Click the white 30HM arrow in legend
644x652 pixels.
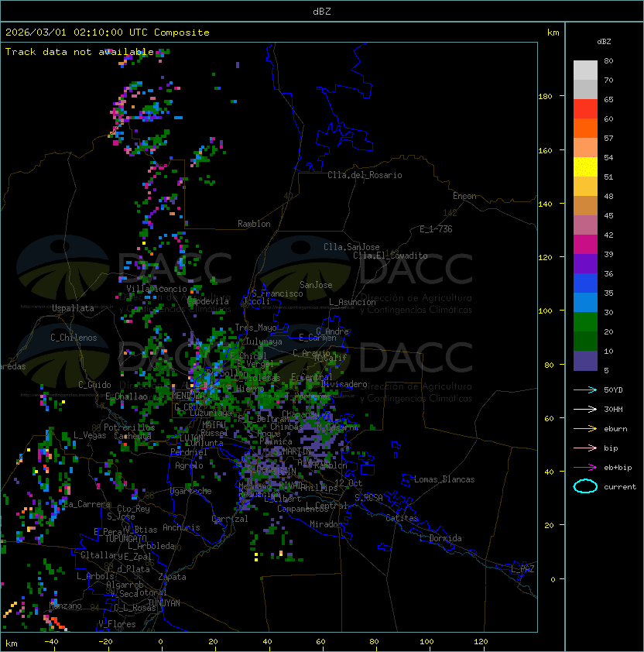pos(585,409)
